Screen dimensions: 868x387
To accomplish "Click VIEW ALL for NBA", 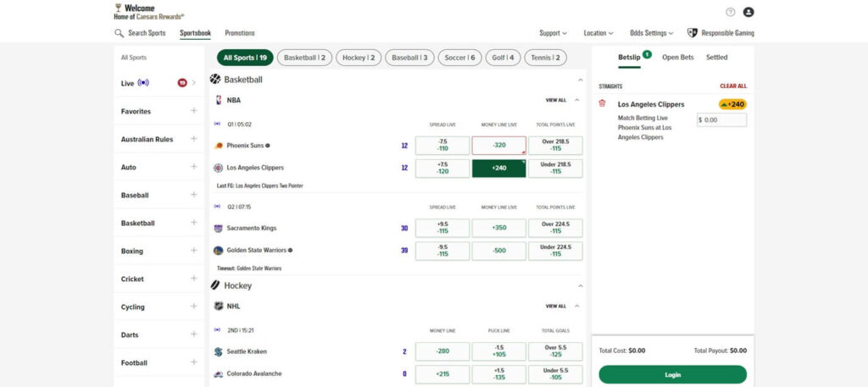I will point(556,101).
